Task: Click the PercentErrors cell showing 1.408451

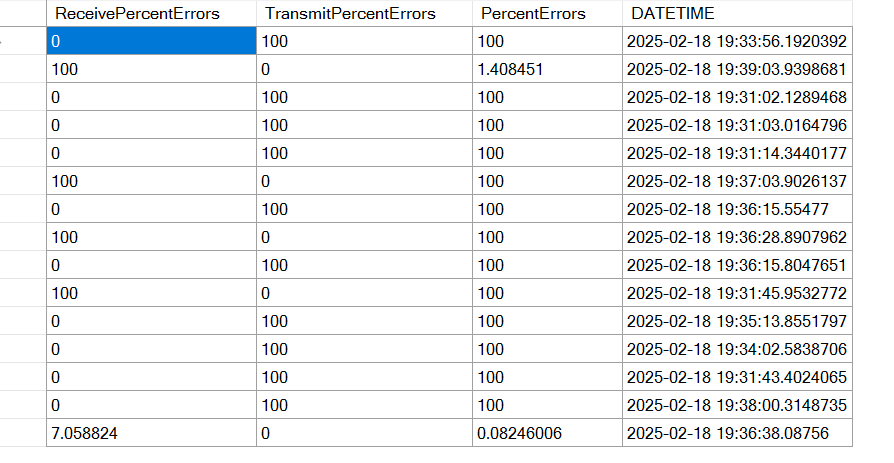Action: pos(547,69)
